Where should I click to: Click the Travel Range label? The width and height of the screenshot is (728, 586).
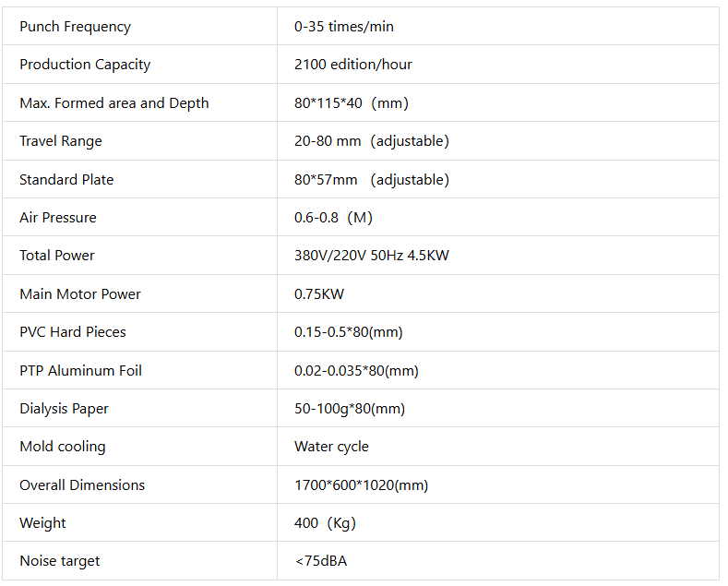[x=61, y=141]
